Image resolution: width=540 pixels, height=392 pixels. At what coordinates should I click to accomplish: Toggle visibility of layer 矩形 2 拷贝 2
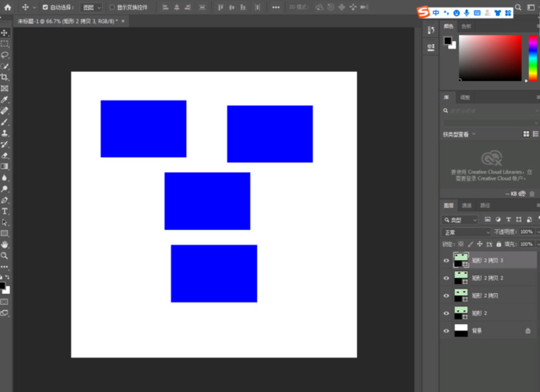coord(446,278)
